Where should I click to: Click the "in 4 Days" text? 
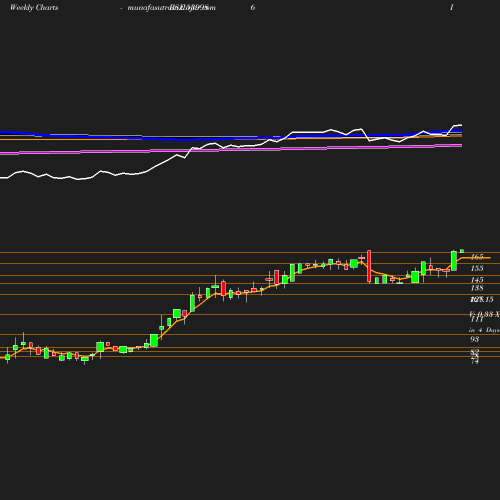[x=484, y=330]
